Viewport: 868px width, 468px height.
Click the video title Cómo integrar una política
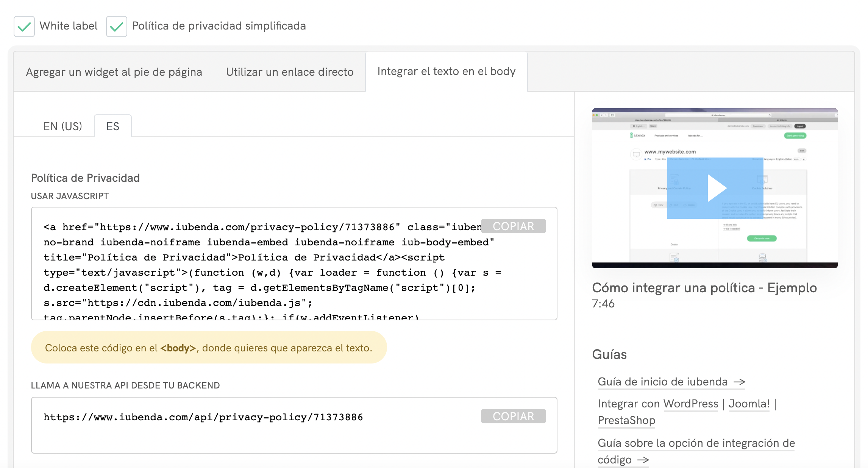point(704,288)
